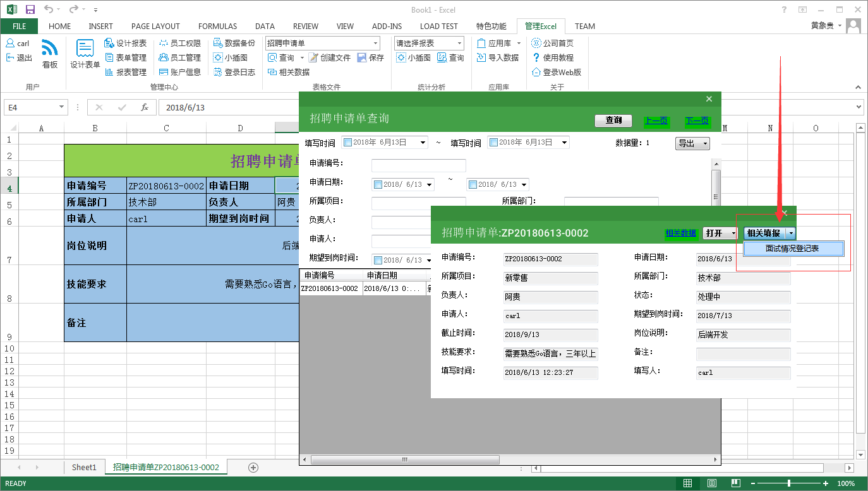Open 登录日志 login log
The height and width of the screenshot is (491, 868).
tap(234, 72)
